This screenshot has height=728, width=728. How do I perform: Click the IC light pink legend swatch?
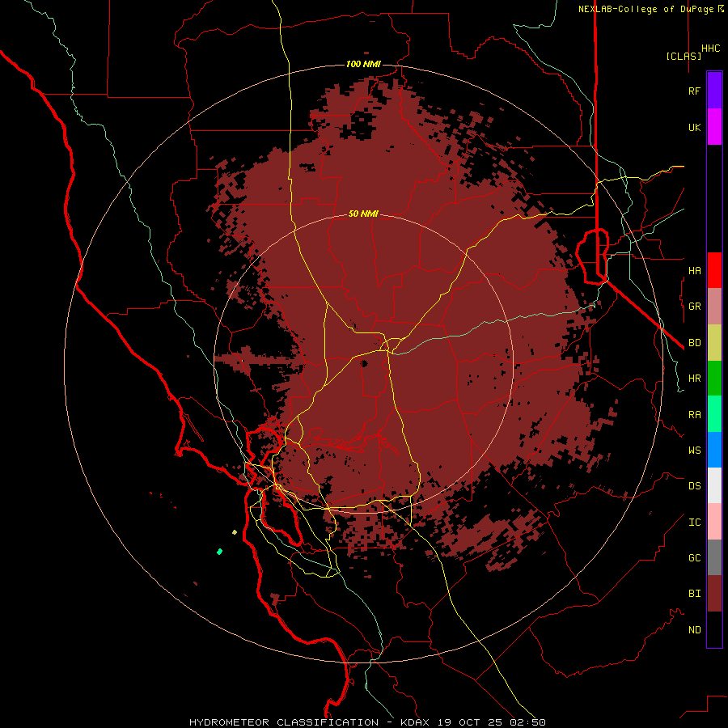click(714, 522)
